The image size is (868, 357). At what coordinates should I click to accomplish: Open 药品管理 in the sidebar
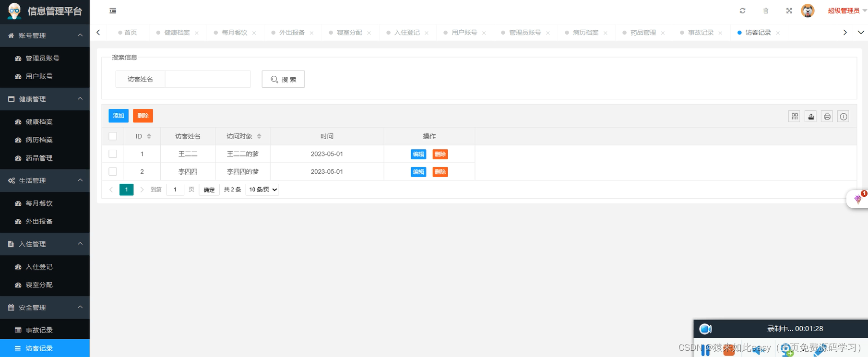(x=45, y=158)
